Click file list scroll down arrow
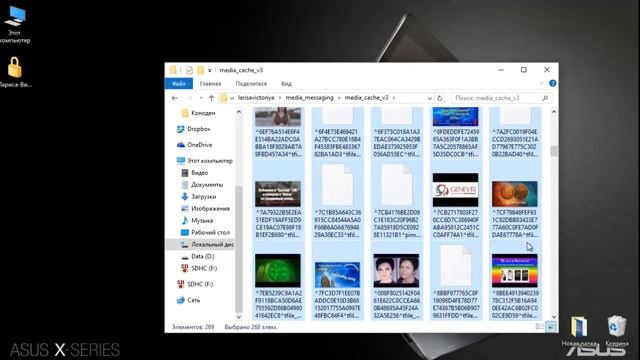 click(x=553, y=316)
